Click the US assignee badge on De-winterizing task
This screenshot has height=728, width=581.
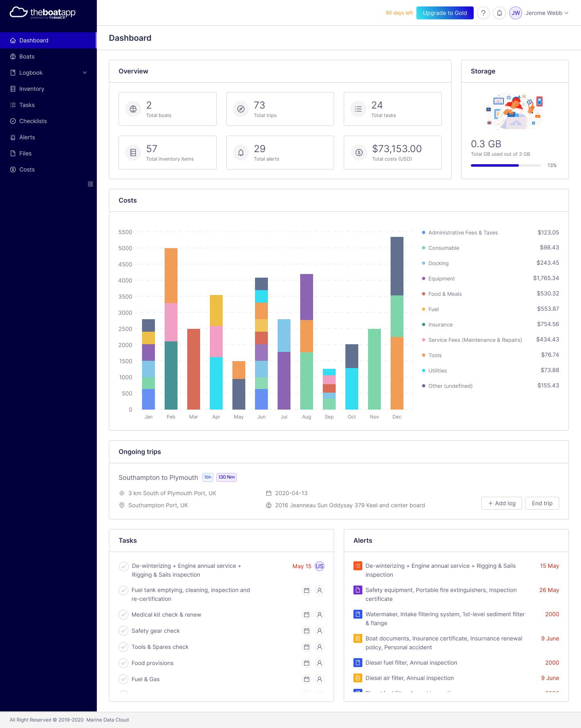(320, 566)
